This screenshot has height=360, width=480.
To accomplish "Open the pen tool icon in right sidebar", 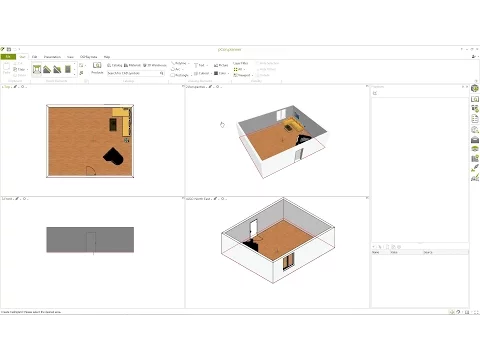I will 475,168.
